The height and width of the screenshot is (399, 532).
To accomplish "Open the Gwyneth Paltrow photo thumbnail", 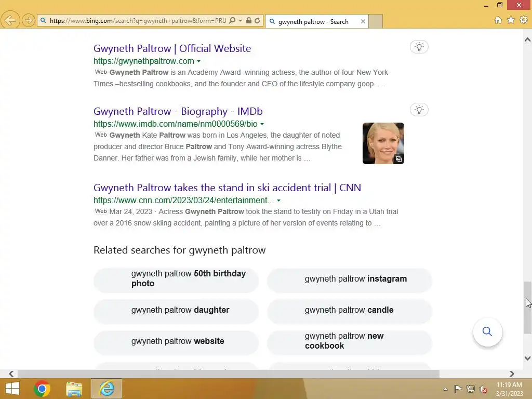I will pyautogui.click(x=383, y=143).
